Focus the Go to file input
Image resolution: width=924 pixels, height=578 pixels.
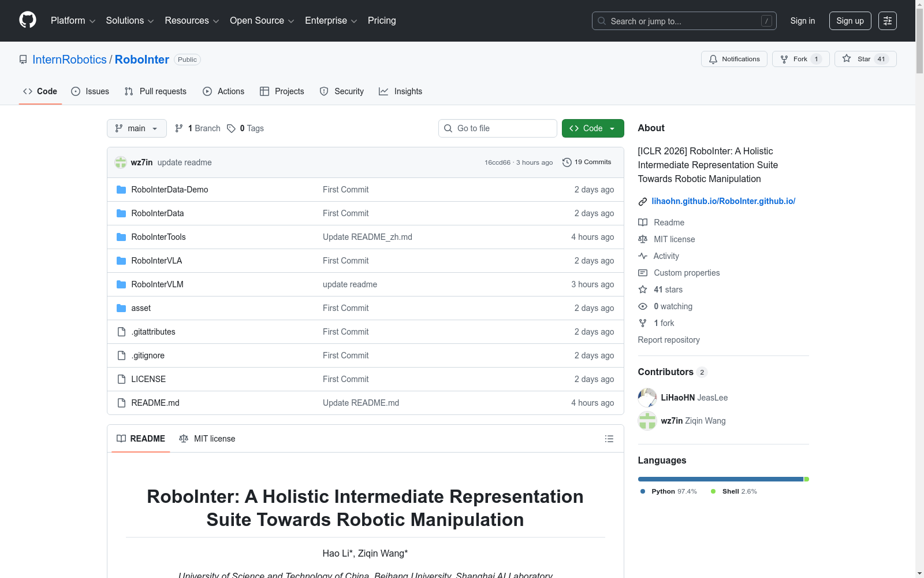498,128
